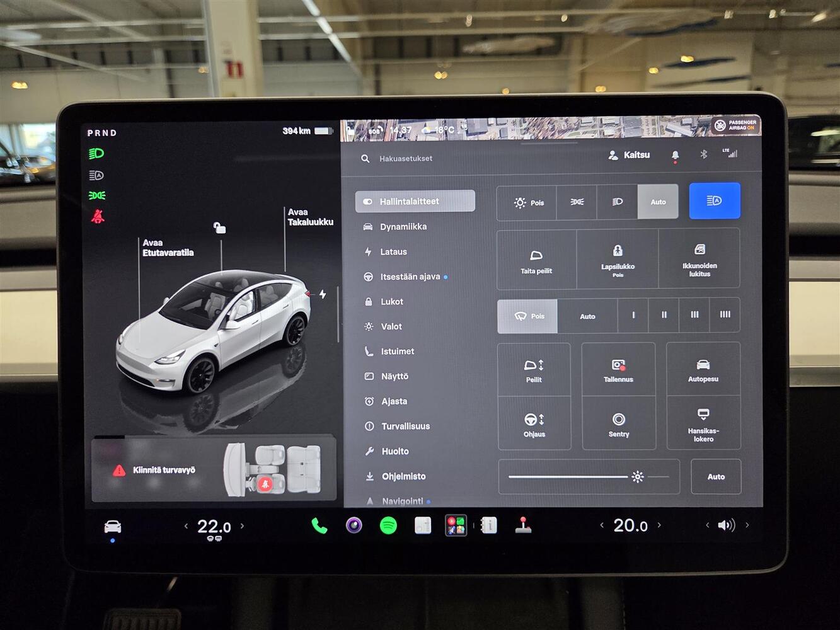840x630 pixels.
Task: Decrease passenger temperature with left arrow
Action: tap(602, 525)
